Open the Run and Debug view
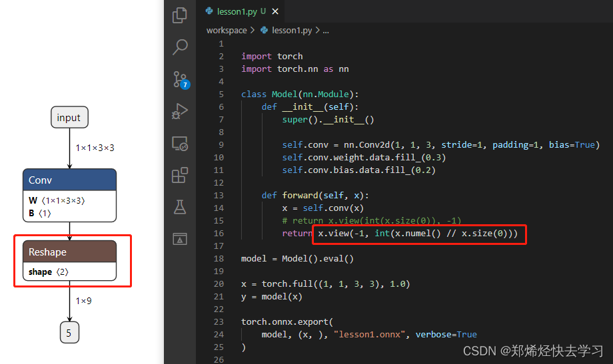Screen dimensions: 613x364 [180, 111]
